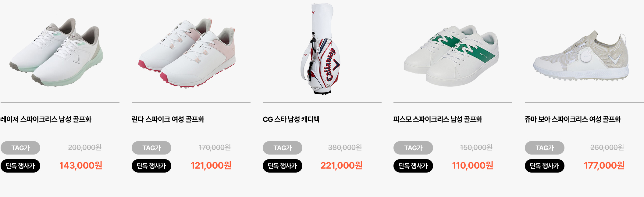
Task: Click the 린다 스파이크 여성 골프화 title
Action: click(x=168, y=119)
